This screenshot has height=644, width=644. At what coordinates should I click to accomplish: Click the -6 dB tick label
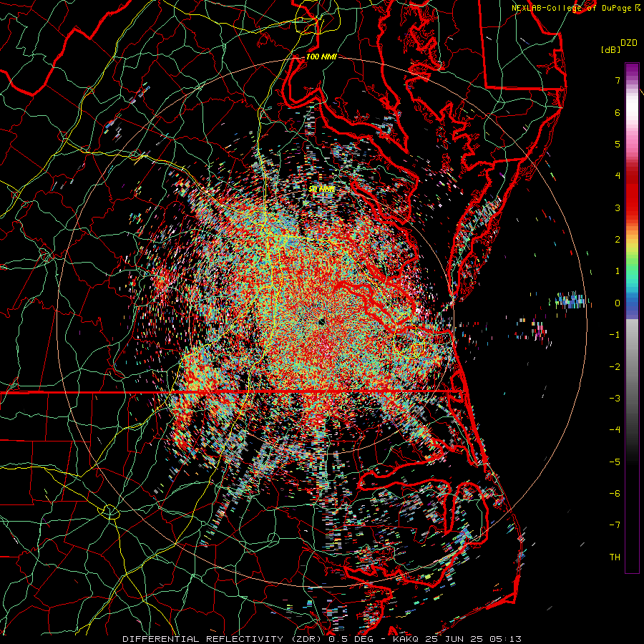(615, 494)
